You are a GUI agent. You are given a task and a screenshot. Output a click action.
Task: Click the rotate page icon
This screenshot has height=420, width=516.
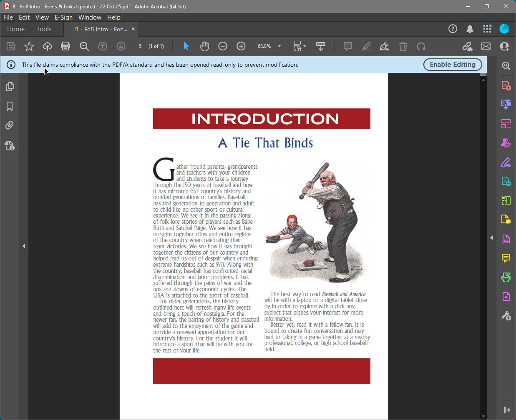[421, 46]
